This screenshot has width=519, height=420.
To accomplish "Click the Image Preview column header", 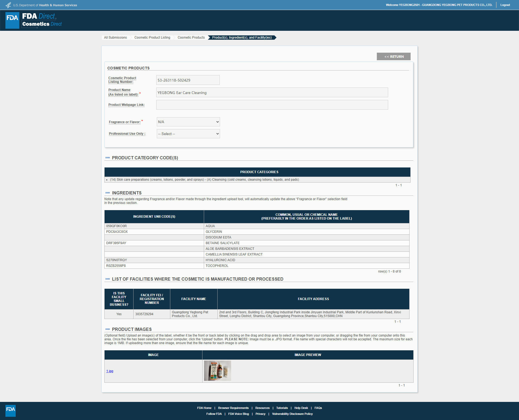I will pos(308,355).
